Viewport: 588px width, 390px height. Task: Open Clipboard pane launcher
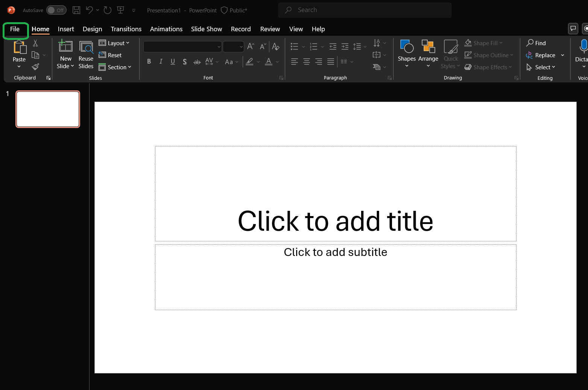tap(49, 78)
